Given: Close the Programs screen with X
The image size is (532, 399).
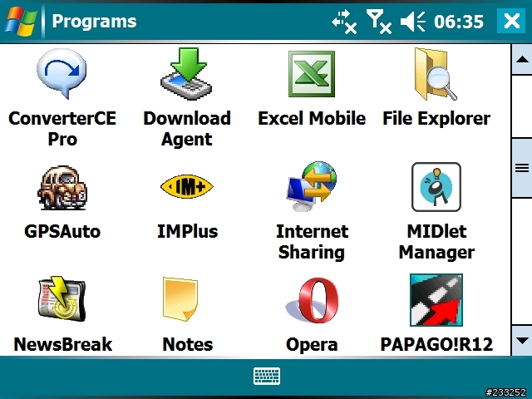Looking at the screenshot, I should click(x=511, y=21).
